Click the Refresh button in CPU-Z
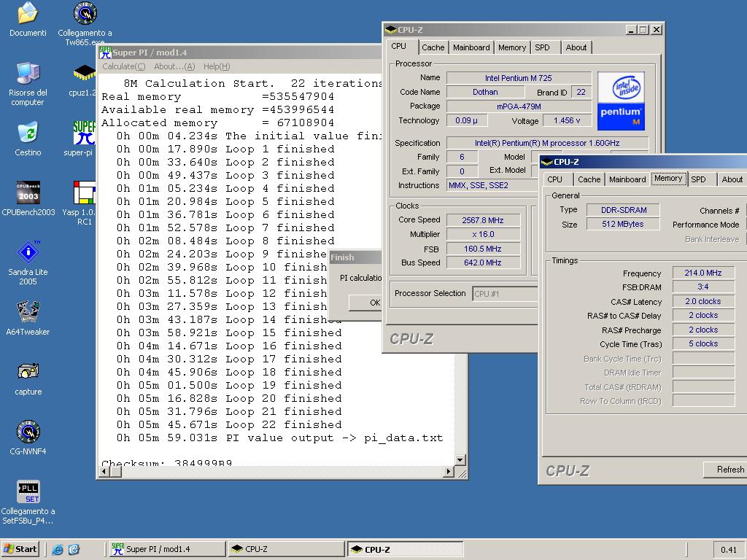 point(725,470)
